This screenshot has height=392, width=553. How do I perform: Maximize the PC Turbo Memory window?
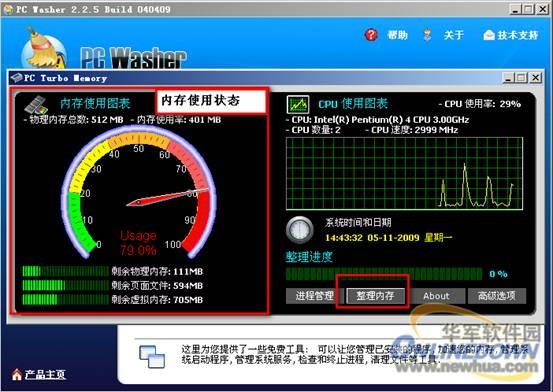pyautogui.click(x=522, y=78)
